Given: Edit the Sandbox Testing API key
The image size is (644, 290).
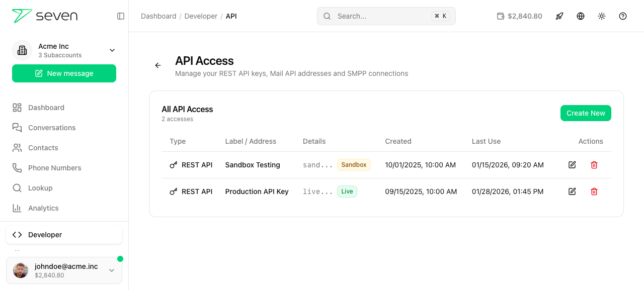Looking at the screenshot, I should point(572,165).
